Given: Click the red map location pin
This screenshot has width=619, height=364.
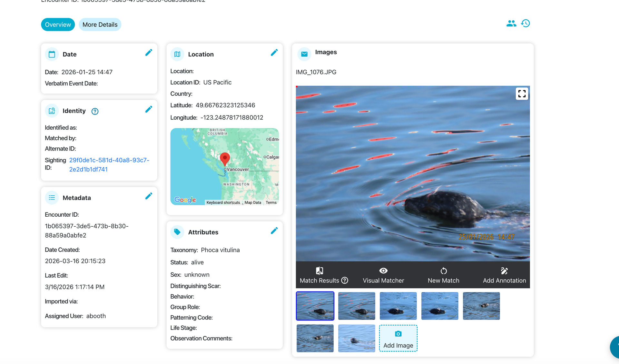Looking at the screenshot, I should click(x=225, y=158).
